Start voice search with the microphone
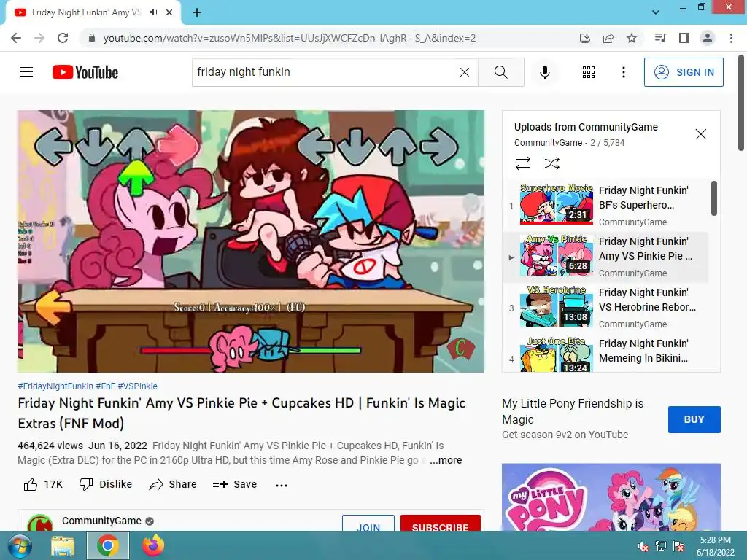 coord(544,72)
